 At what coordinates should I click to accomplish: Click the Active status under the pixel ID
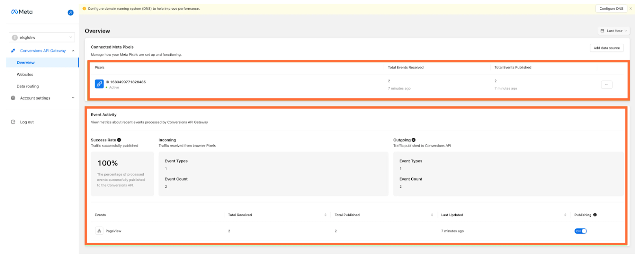point(114,87)
